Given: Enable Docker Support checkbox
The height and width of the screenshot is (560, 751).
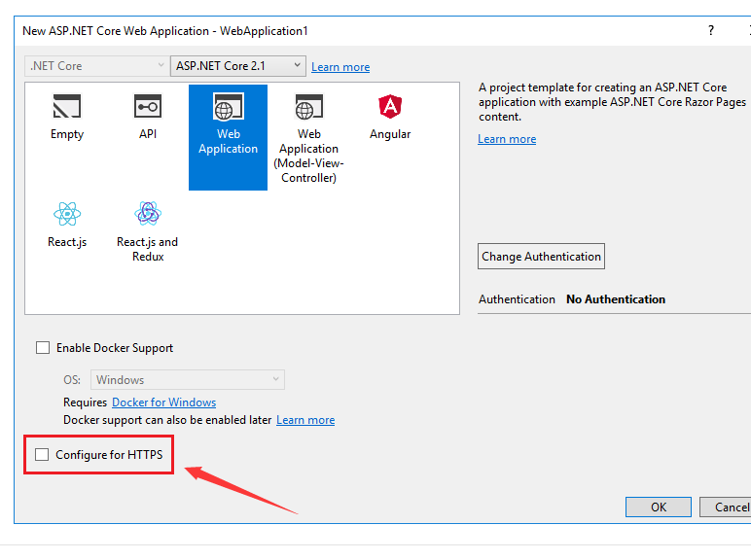Looking at the screenshot, I should [x=43, y=348].
